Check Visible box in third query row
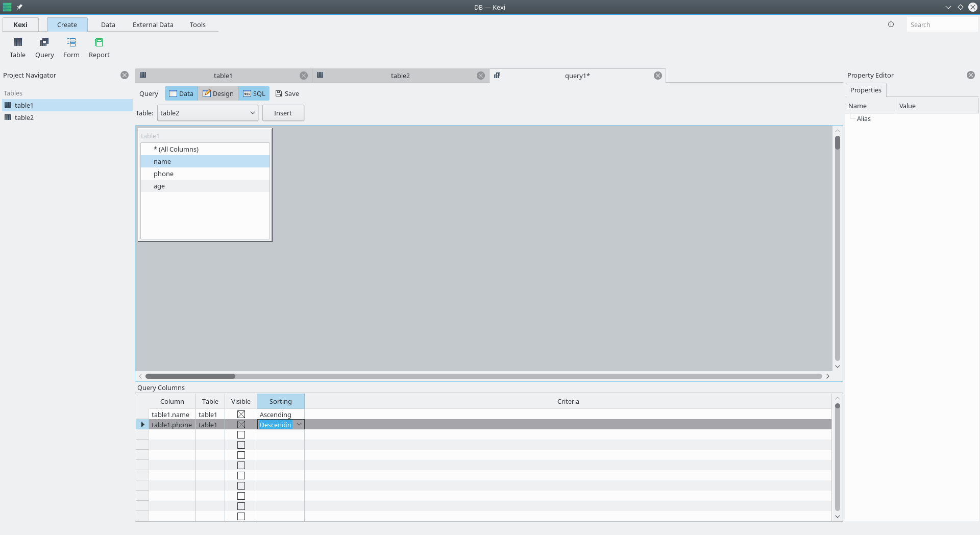The width and height of the screenshot is (980, 535). coord(241,435)
